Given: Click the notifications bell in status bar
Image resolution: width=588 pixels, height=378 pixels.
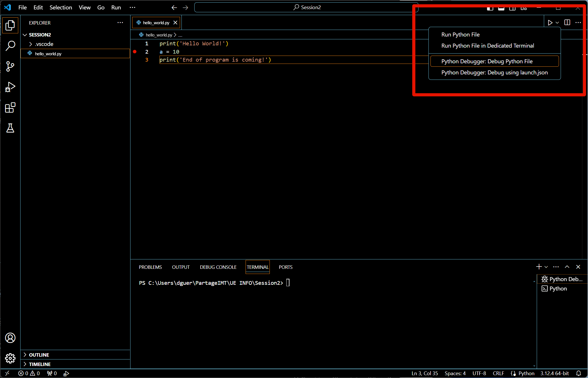Looking at the screenshot, I should pos(579,373).
